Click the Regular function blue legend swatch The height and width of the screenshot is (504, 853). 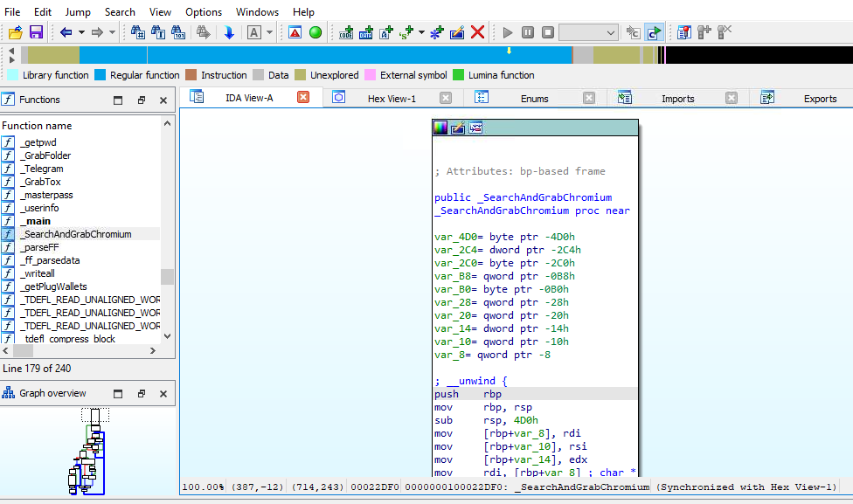pyautogui.click(x=101, y=75)
